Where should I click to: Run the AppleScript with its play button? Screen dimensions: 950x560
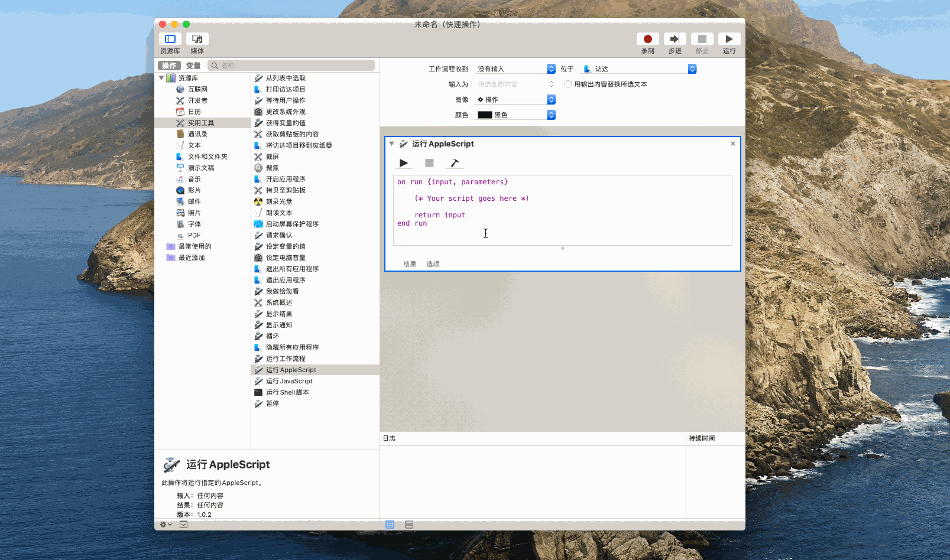coord(404,163)
